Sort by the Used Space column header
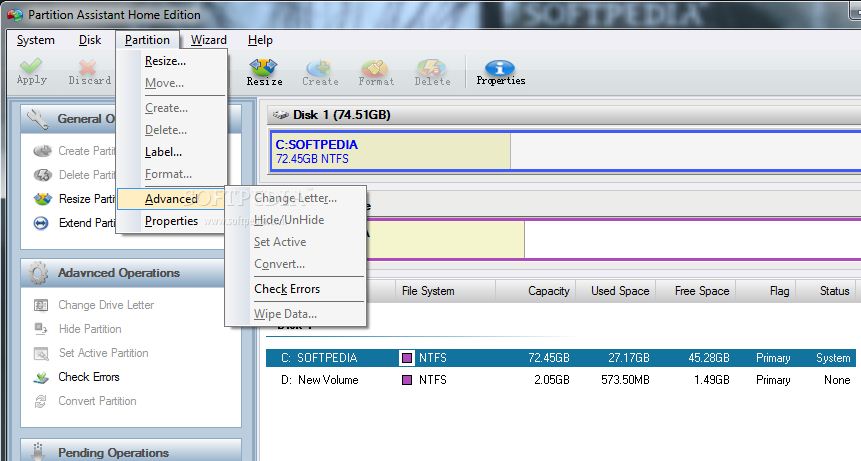Image resolution: width=861 pixels, height=461 pixels. pyautogui.click(x=616, y=291)
